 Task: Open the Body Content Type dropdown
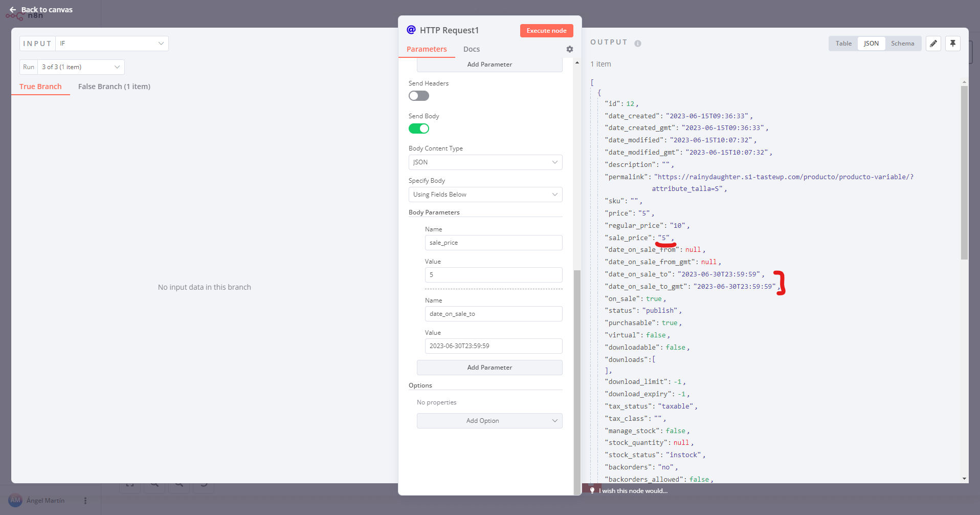coord(485,162)
